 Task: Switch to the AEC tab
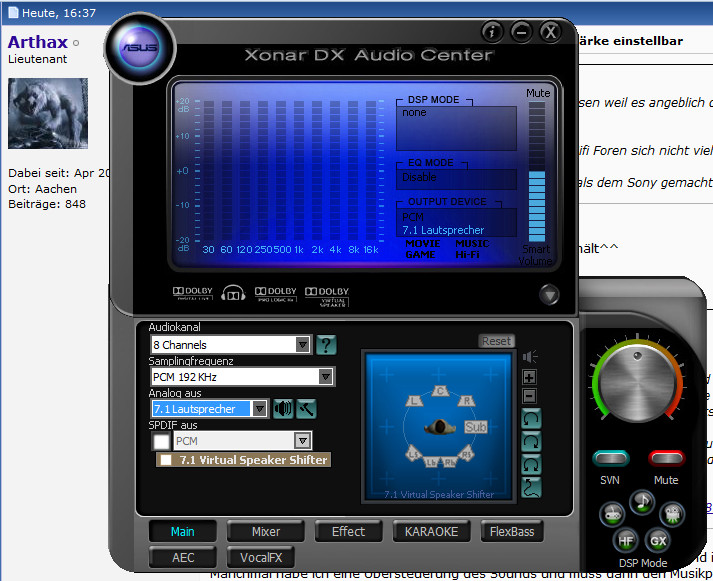pyautogui.click(x=182, y=557)
